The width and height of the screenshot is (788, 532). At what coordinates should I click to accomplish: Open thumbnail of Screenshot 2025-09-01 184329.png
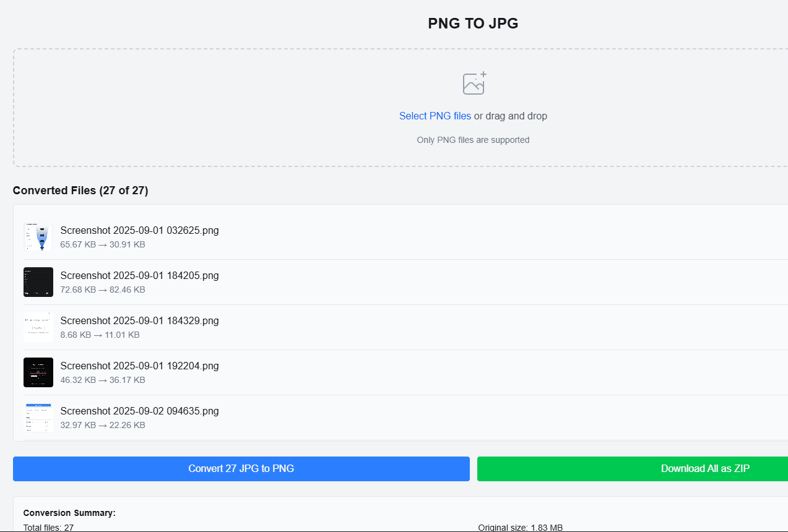coord(38,327)
